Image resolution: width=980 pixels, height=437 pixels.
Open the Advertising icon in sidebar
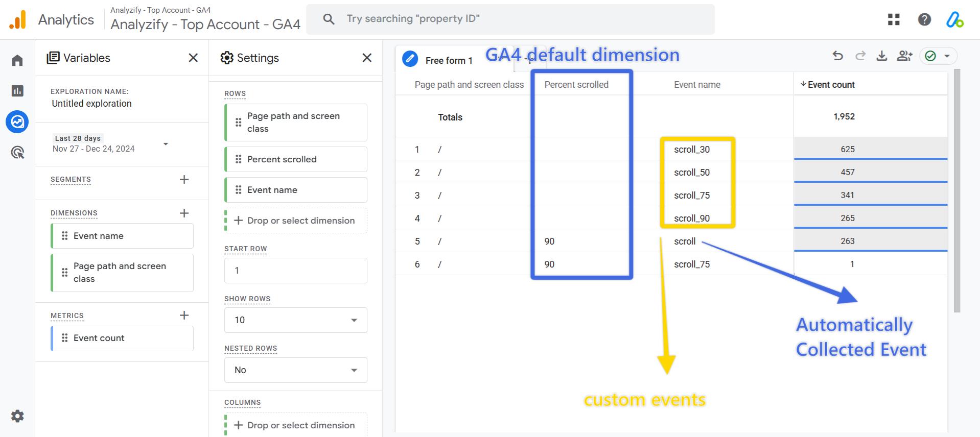[x=17, y=152]
